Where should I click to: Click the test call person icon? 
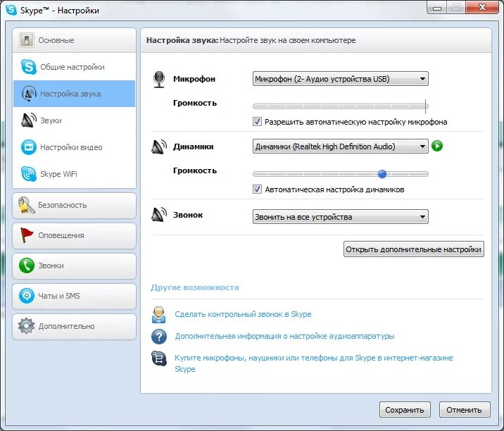click(x=159, y=315)
